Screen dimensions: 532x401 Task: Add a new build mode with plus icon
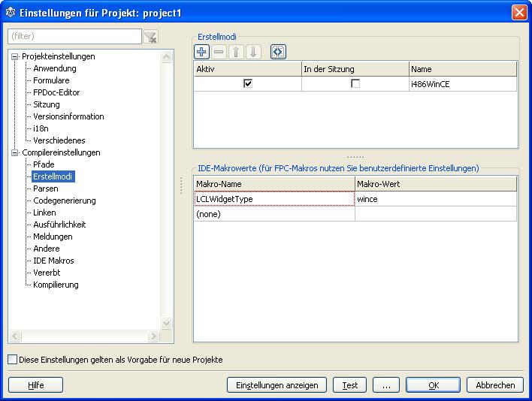201,52
